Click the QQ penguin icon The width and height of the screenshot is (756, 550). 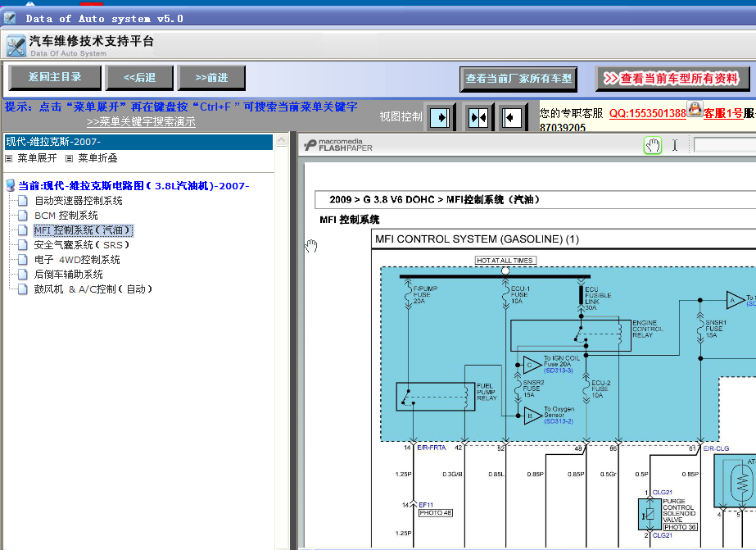pyautogui.click(x=695, y=109)
